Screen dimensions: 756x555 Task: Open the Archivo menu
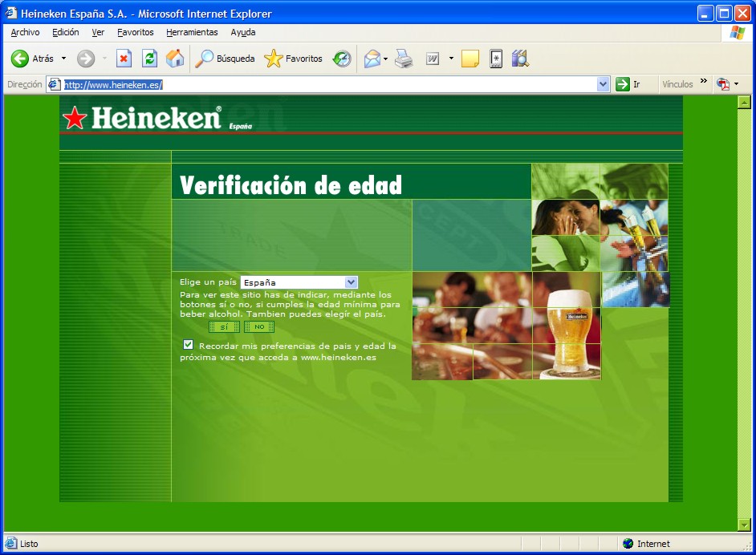pos(25,32)
